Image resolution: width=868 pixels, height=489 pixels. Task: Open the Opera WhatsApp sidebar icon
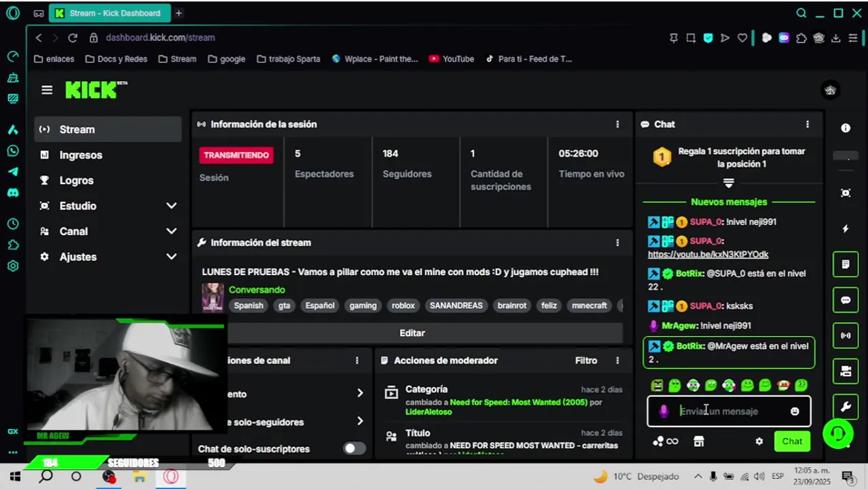pos(12,151)
